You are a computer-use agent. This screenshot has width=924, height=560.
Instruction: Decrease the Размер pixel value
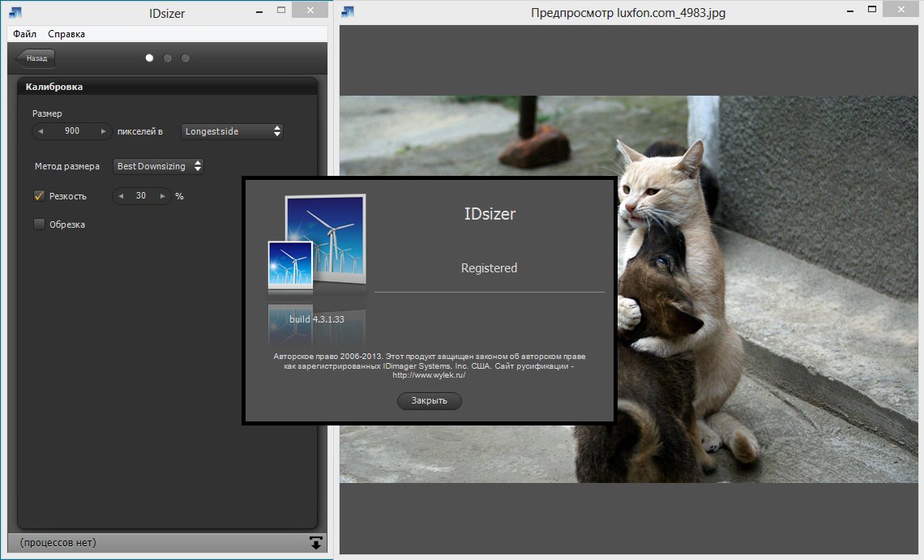(x=41, y=131)
